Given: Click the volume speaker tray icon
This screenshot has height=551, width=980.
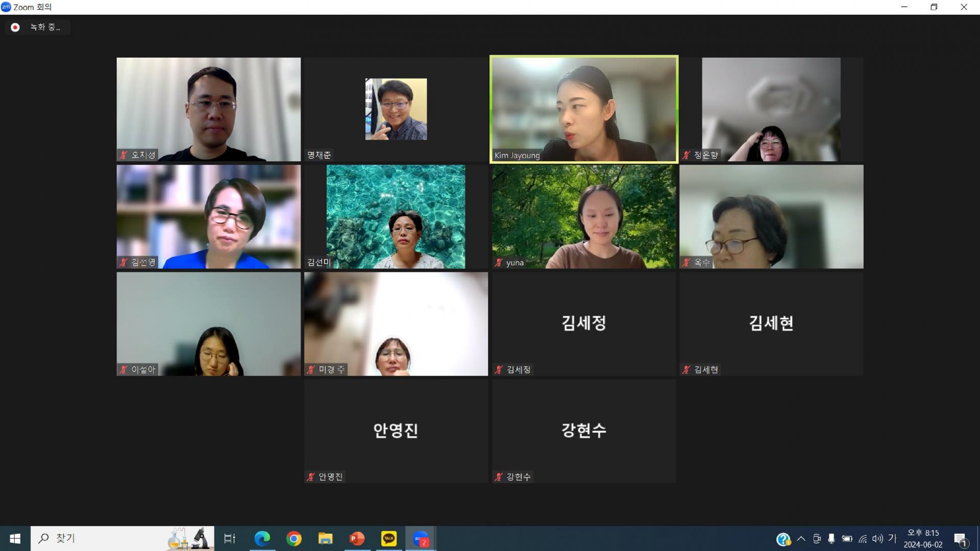Looking at the screenshot, I should (x=877, y=539).
